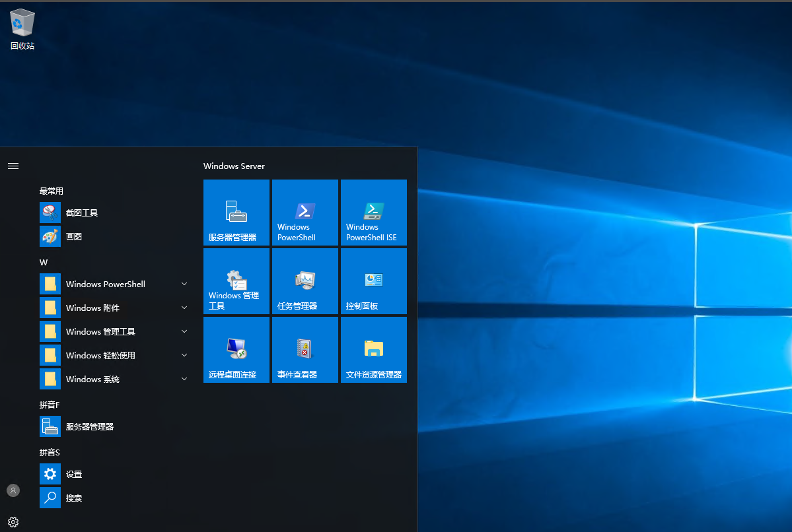Click the 回收站 label under the desktop icon
Image resolution: width=792 pixels, height=532 pixels.
22,46
